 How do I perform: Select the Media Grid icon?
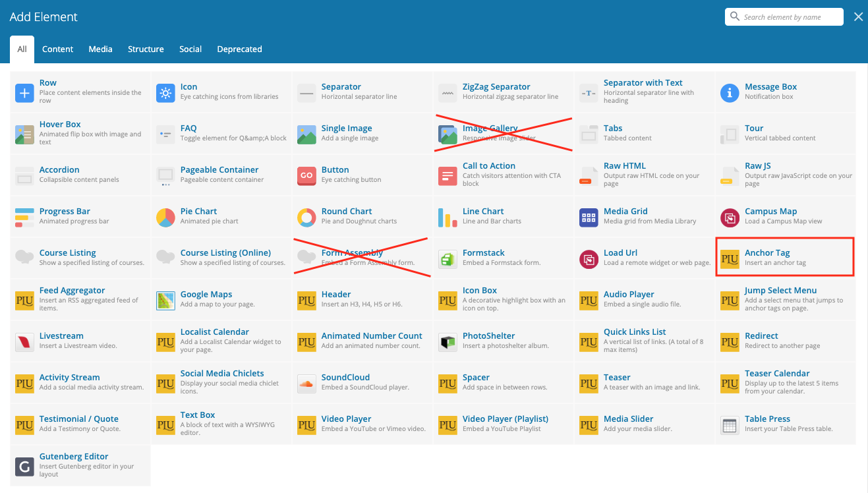tap(589, 217)
